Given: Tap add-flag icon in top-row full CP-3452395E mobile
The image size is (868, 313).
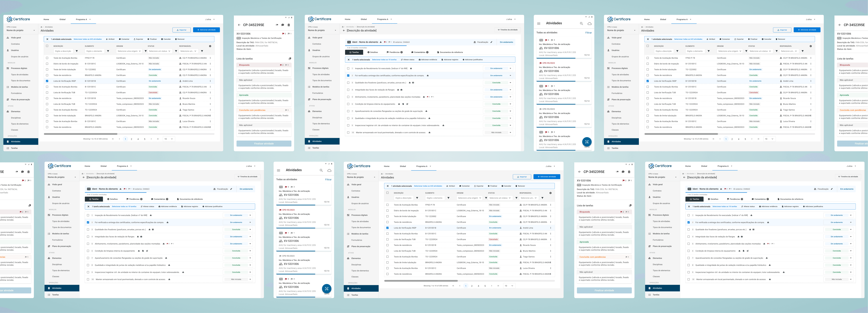Looking at the screenshot, I should point(277,25).
